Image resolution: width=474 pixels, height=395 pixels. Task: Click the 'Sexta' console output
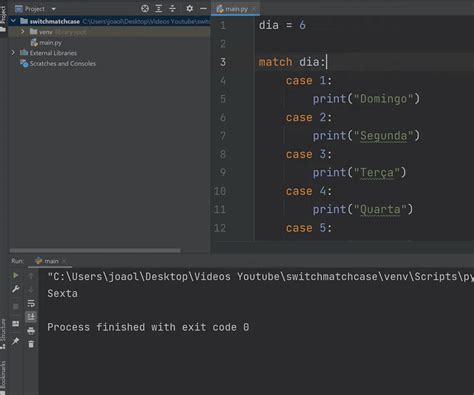coord(62,293)
